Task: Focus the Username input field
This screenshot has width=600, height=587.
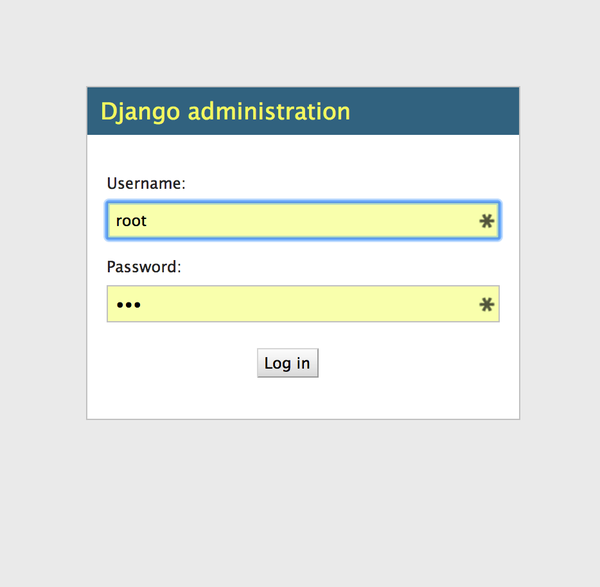Action: click(302, 221)
